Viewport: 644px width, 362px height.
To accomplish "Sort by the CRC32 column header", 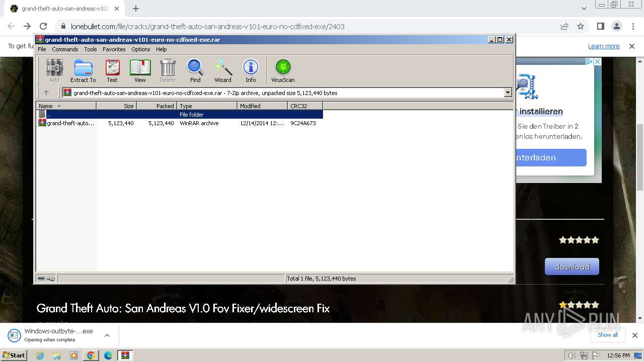I will (305, 106).
